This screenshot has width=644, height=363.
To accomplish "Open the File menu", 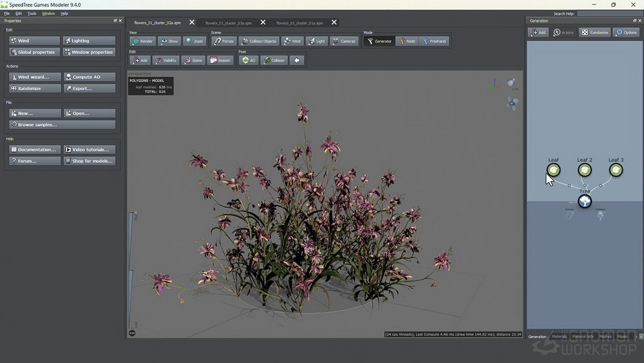I will tap(6, 14).
